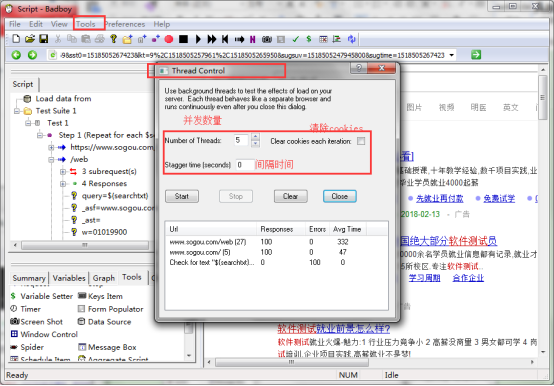Image resolution: width=554 pixels, height=386 pixels.
Task: Click the Close button in Thread Control
Action: pyautogui.click(x=340, y=196)
